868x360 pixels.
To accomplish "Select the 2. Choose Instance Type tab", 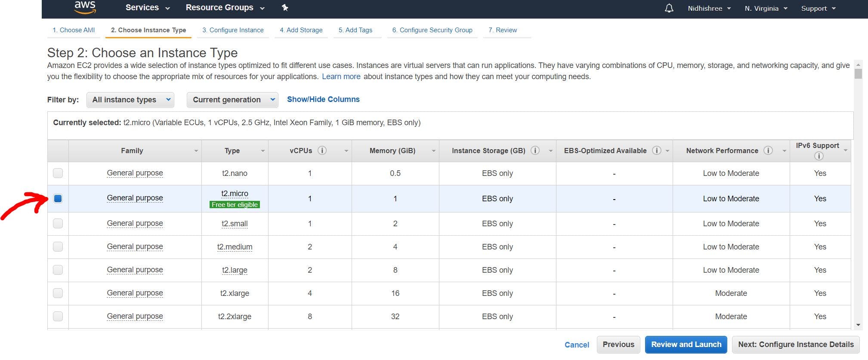I will tap(148, 30).
